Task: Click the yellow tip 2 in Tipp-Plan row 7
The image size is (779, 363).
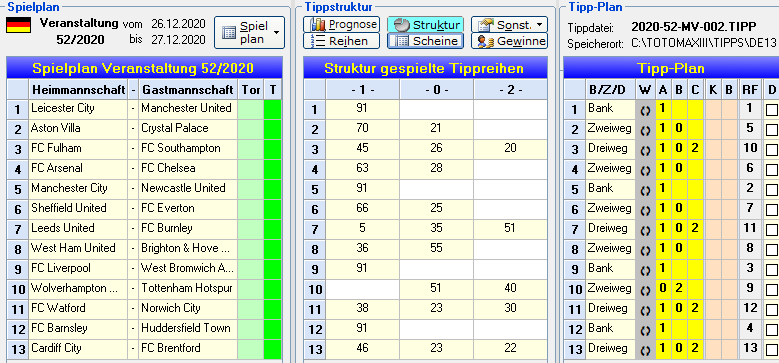Action: 695,229
